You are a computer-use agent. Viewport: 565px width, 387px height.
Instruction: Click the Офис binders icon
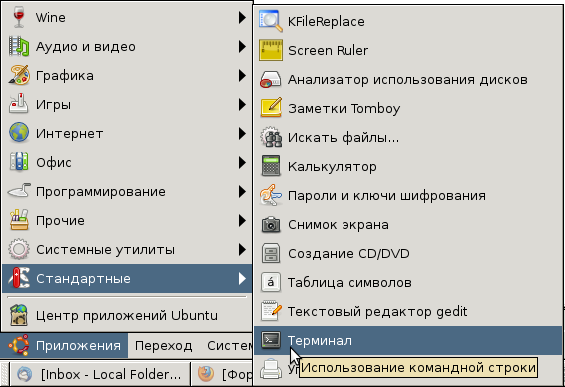pyautogui.click(x=19, y=163)
